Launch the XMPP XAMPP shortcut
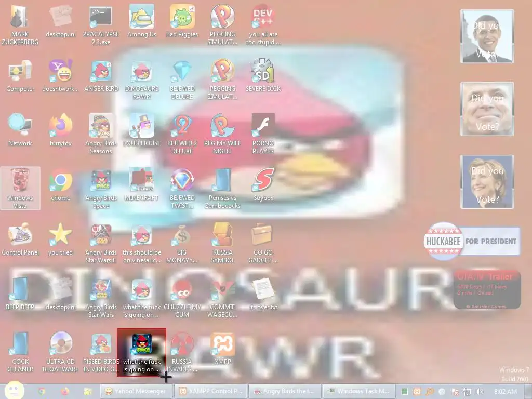Viewport: 532px width, 399px height. click(x=222, y=349)
